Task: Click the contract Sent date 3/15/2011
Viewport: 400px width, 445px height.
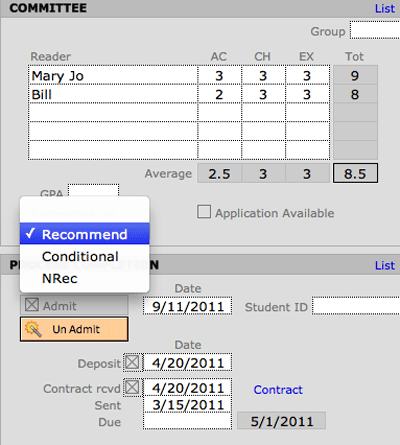Action: pyautogui.click(x=188, y=404)
